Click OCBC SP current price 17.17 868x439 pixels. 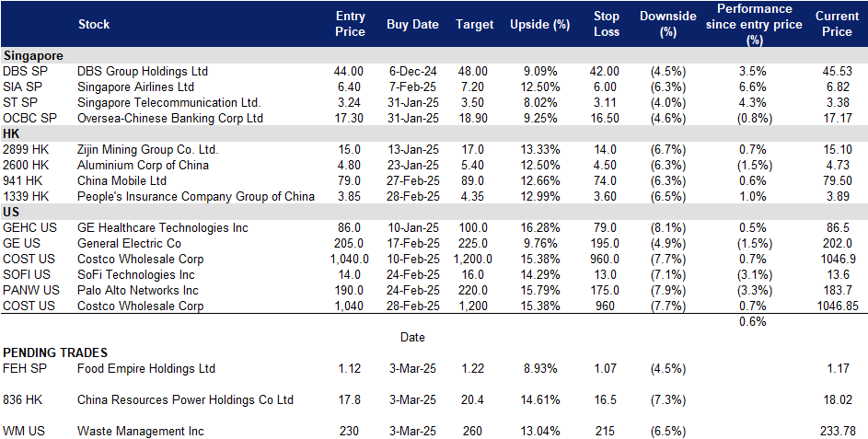(836, 118)
